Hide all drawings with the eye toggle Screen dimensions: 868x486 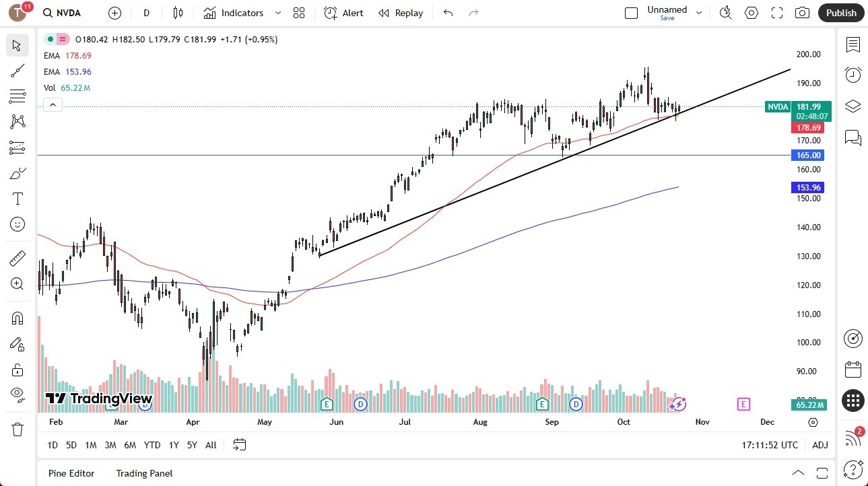[x=17, y=394]
